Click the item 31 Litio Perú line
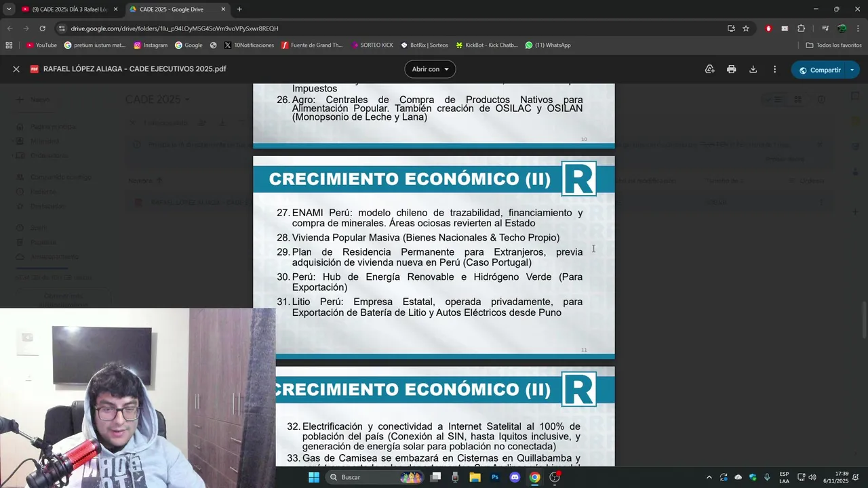The width and height of the screenshot is (868, 488). pos(429,307)
